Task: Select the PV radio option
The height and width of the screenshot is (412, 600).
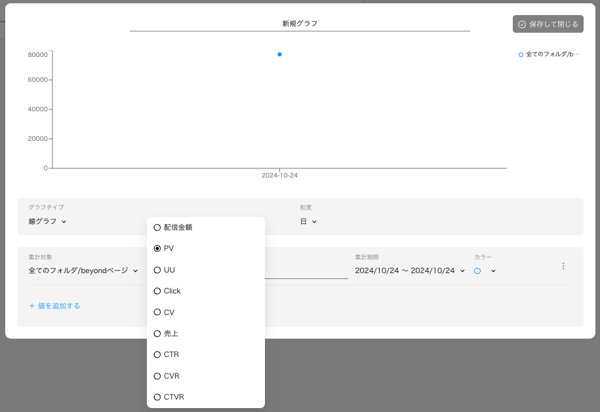Action: [158, 249]
